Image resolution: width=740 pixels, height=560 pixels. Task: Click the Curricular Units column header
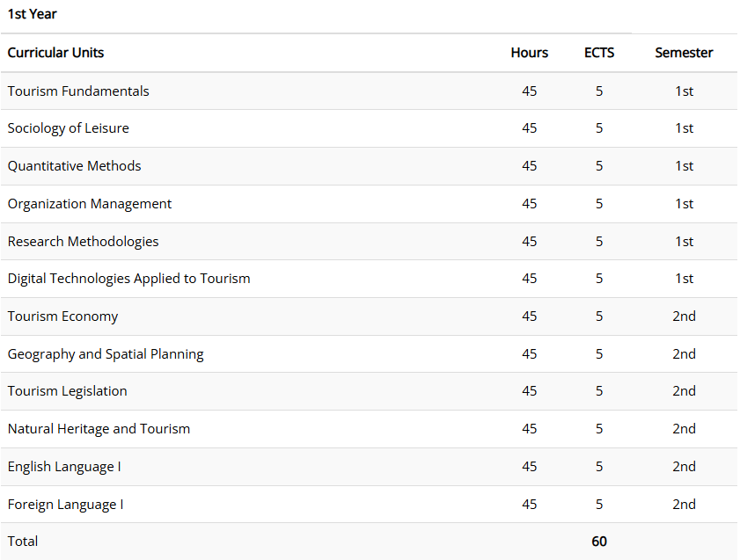point(56,53)
